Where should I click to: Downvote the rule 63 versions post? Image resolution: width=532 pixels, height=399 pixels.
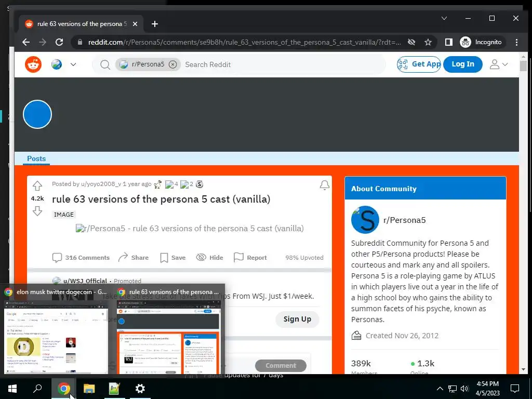[37, 211]
